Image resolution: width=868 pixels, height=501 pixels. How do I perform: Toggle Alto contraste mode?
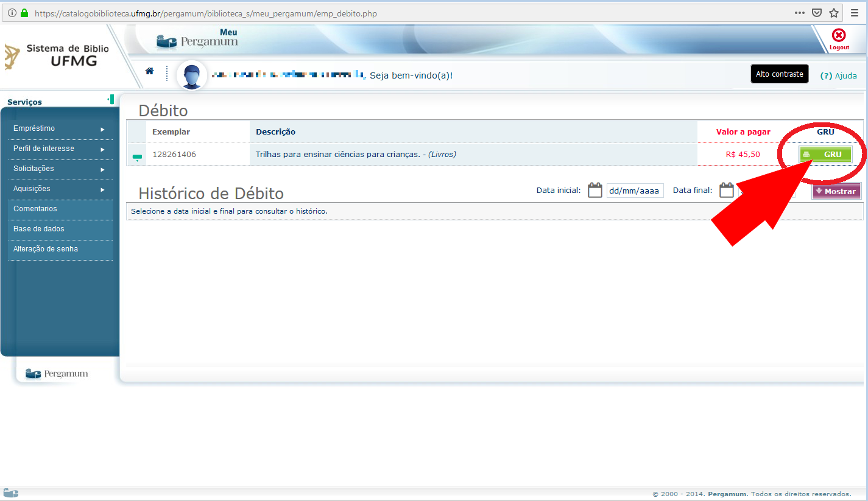(779, 74)
